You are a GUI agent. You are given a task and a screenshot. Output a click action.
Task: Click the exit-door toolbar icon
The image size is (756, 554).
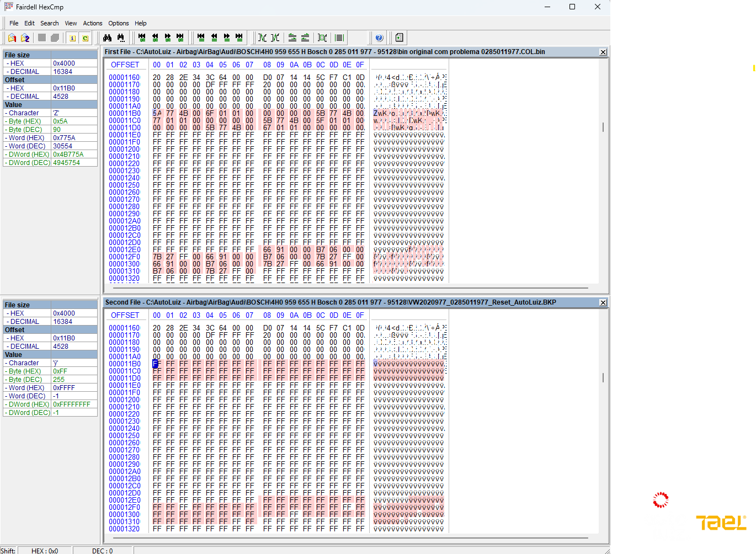click(x=399, y=38)
